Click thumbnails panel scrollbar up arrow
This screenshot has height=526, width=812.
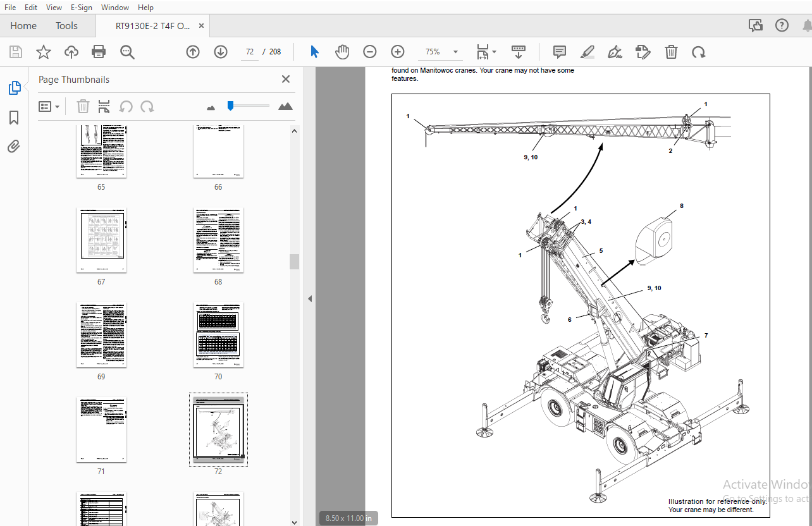294,131
